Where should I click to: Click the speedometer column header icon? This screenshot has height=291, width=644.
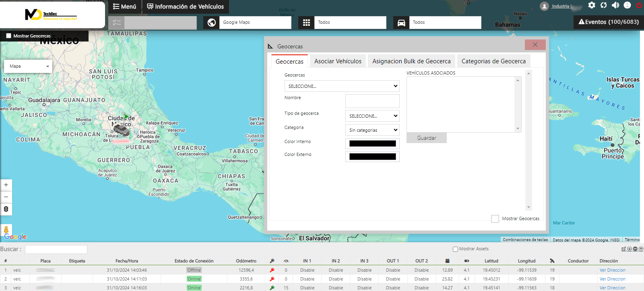pyautogui.click(x=286, y=261)
